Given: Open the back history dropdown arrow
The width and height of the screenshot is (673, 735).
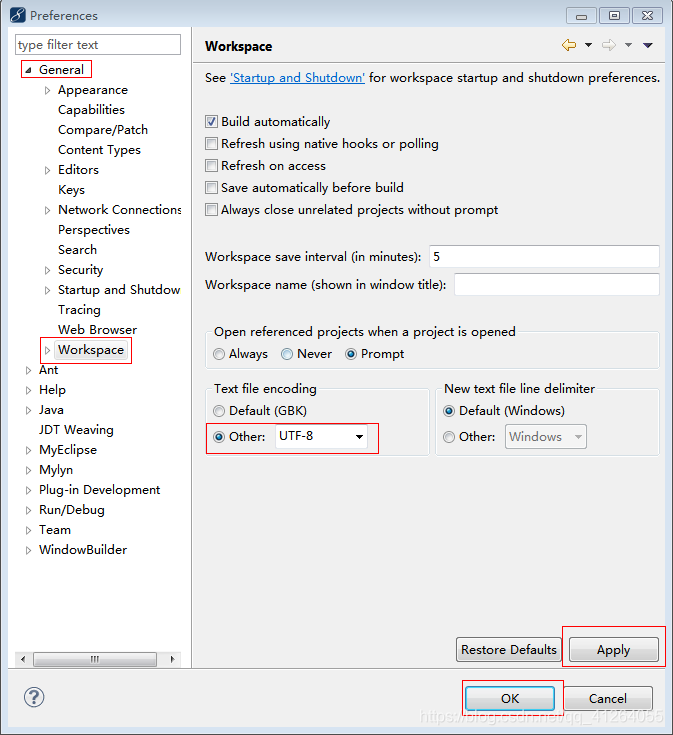Looking at the screenshot, I should tap(588, 45).
